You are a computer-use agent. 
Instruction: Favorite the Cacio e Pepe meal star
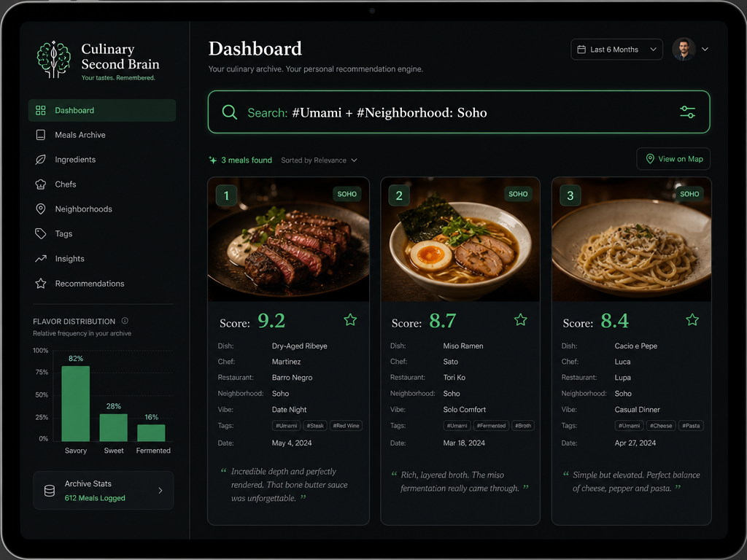coord(692,320)
